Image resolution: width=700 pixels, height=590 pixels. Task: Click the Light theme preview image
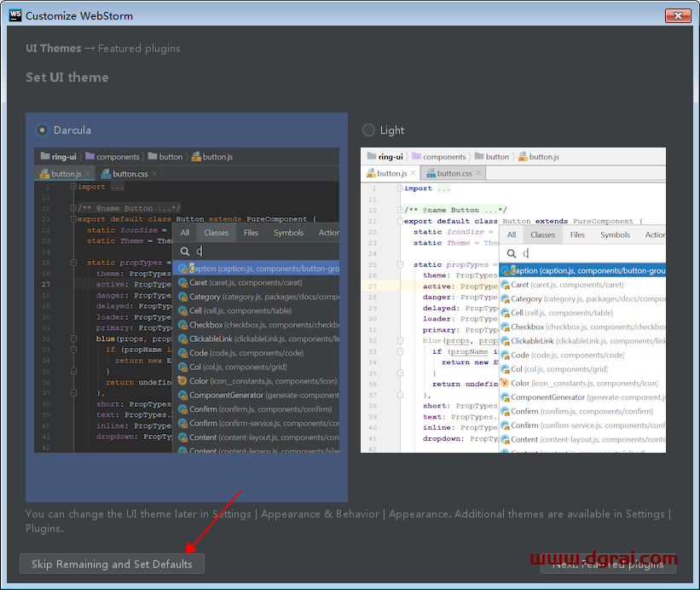pos(513,300)
